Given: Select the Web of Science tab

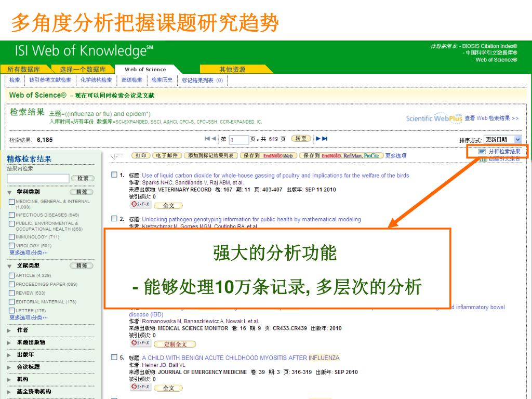Looking at the screenshot, I should tap(145, 69).
